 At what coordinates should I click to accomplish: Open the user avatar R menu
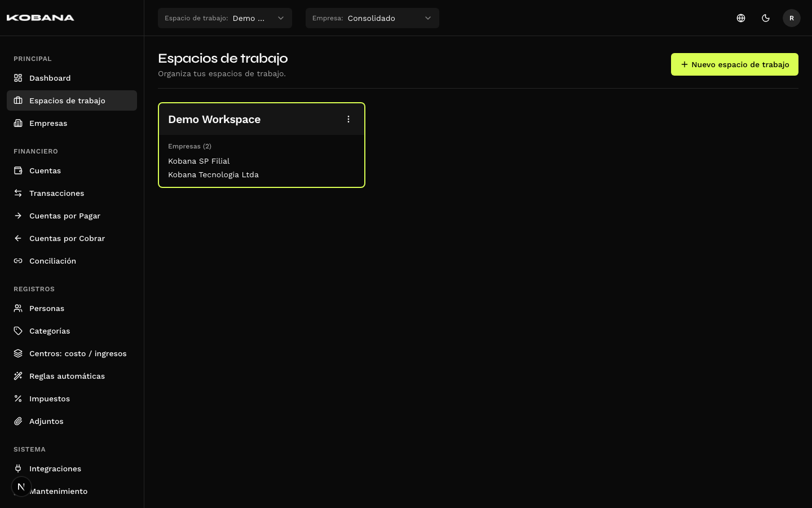(x=792, y=18)
